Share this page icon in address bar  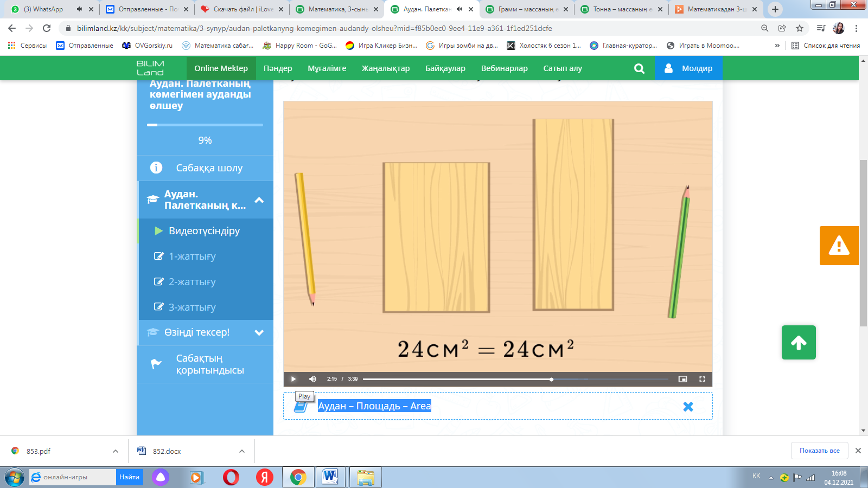click(x=782, y=28)
